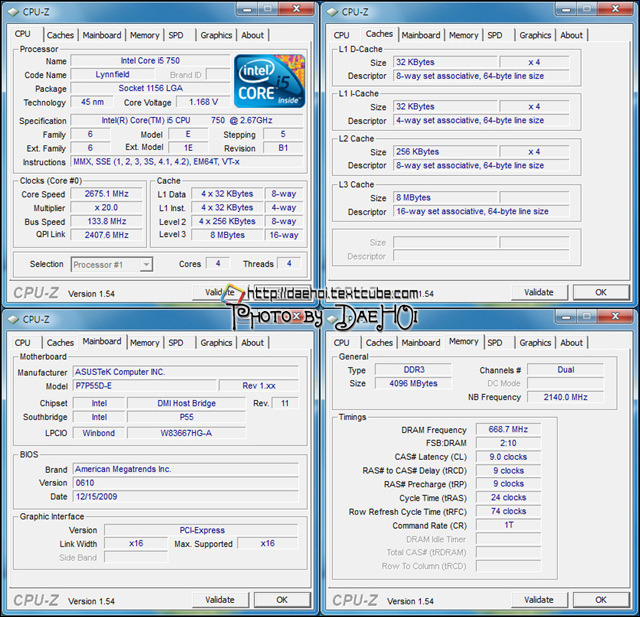Click OK in top-right Caches window

[601, 292]
